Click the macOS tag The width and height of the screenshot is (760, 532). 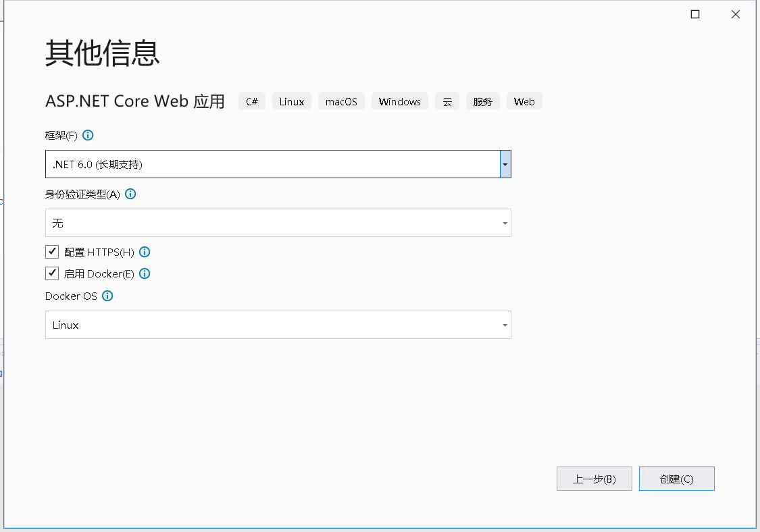(x=341, y=101)
